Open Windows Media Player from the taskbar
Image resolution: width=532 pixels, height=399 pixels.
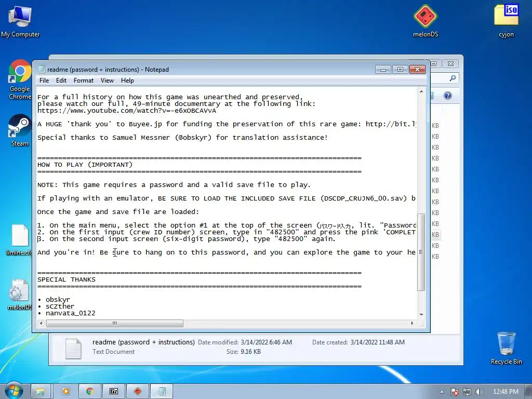point(66,391)
